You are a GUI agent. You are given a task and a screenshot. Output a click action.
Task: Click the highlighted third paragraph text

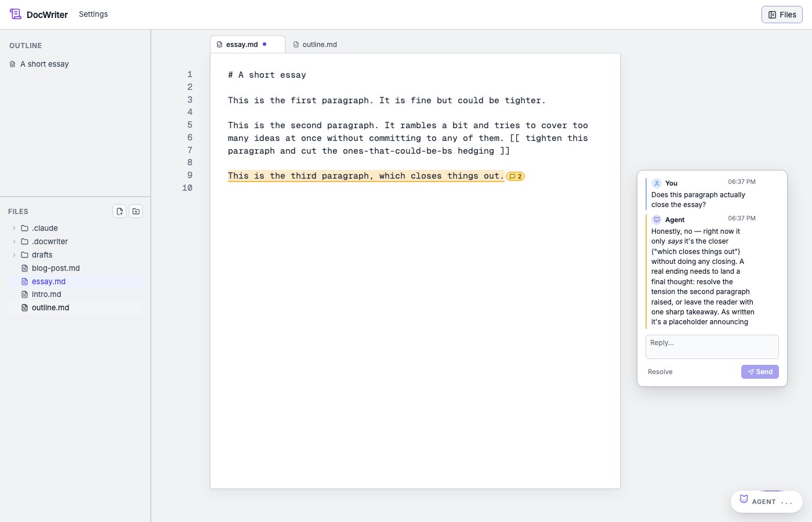(366, 176)
